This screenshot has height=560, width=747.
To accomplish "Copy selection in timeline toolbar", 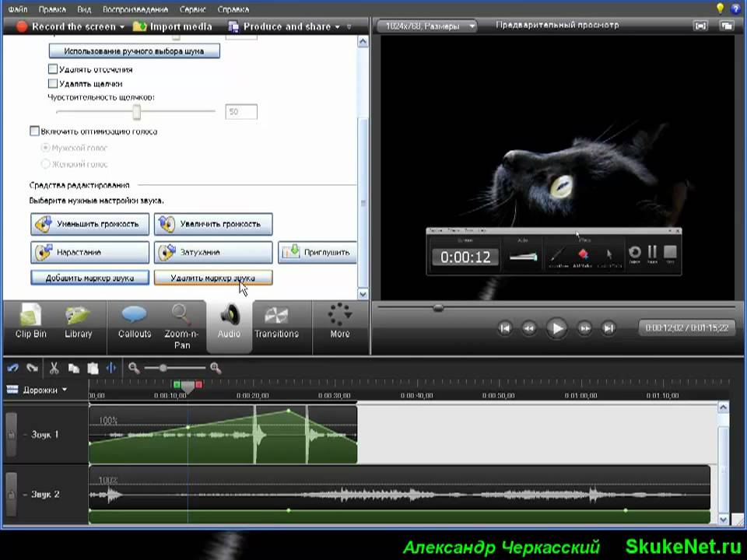I will [73, 368].
